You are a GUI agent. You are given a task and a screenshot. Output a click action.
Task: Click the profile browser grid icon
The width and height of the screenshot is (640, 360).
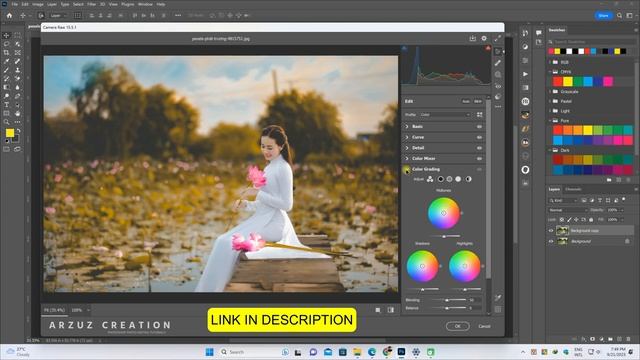tap(480, 115)
